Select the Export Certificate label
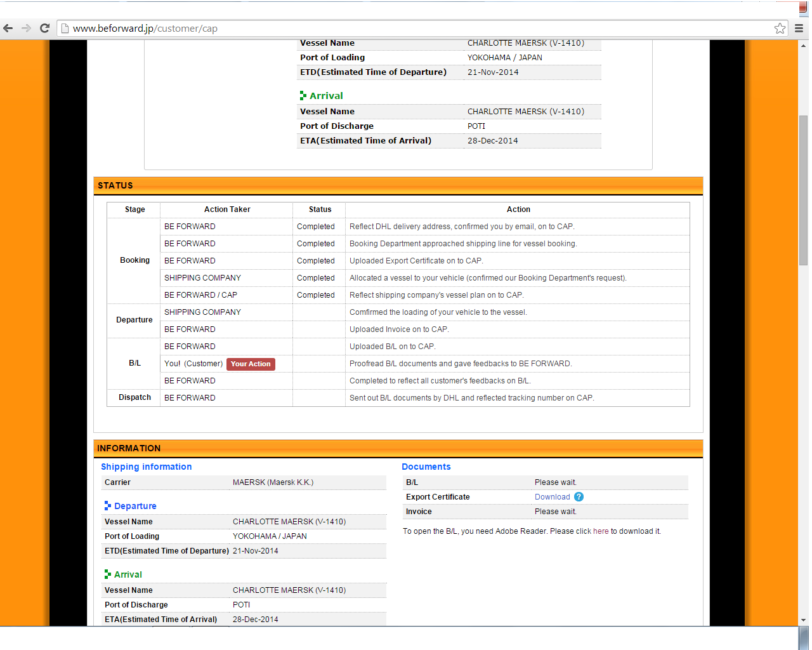The width and height of the screenshot is (812, 650). (438, 497)
